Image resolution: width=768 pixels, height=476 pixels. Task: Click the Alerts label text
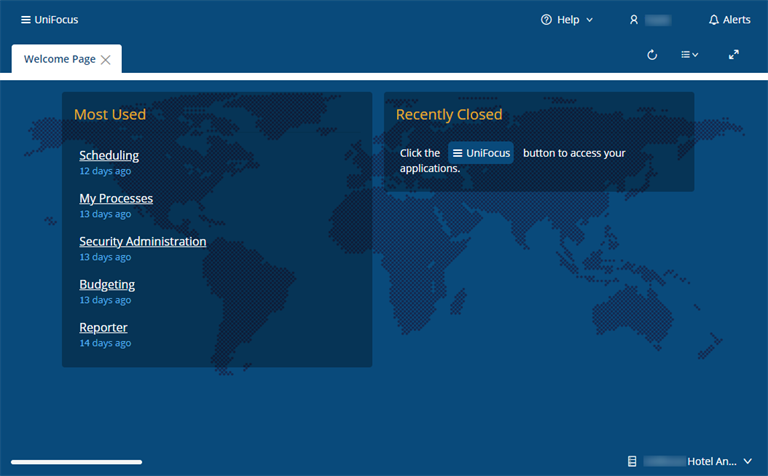[x=737, y=20]
